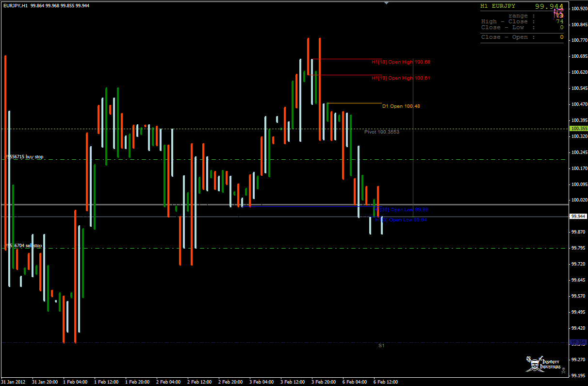Click the 'Close - Open :' row label
The width and height of the screenshot is (588, 386).
click(x=508, y=37)
